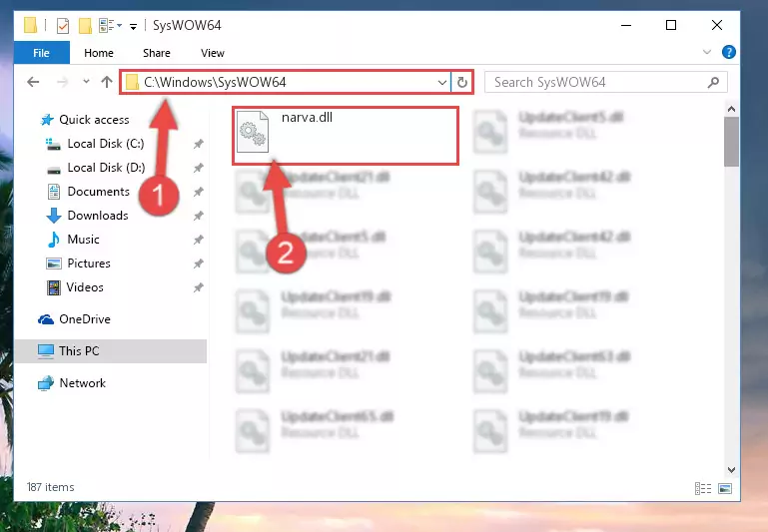Open Documents in navigation pane
This screenshot has width=768, height=532.
(x=99, y=192)
